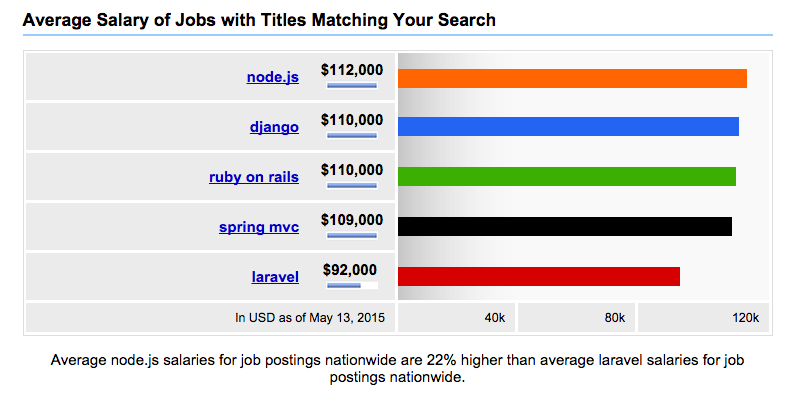This screenshot has width=795, height=399.
Task: Open the django job title link
Action: tap(274, 127)
